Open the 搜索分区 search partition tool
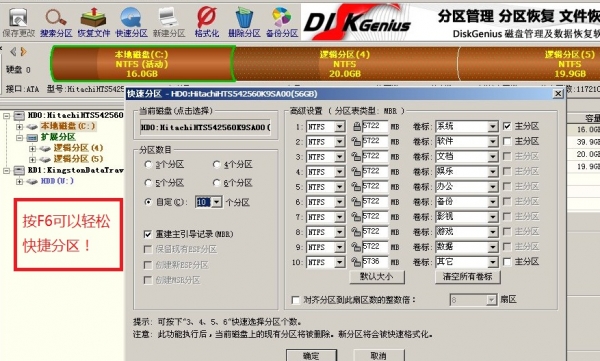The height and width of the screenshot is (361, 600). (56, 22)
